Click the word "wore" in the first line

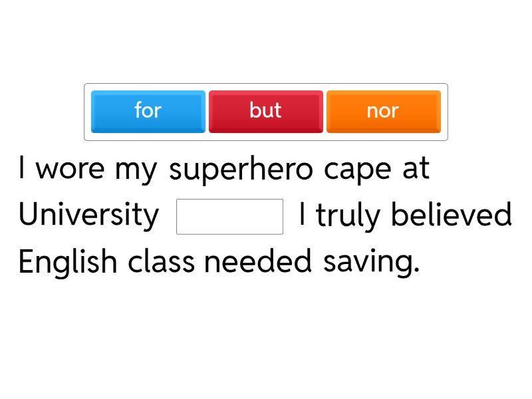coord(70,170)
